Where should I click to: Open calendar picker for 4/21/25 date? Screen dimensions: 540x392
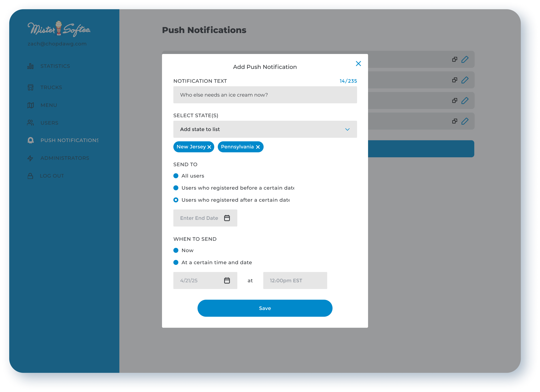(x=227, y=280)
